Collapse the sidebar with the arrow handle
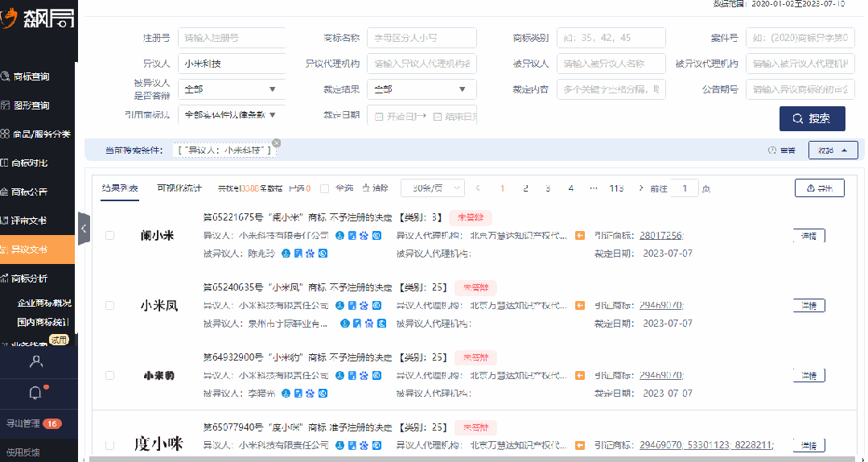Image resolution: width=868 pixels, height=462 pixels. tap(84, 229)
